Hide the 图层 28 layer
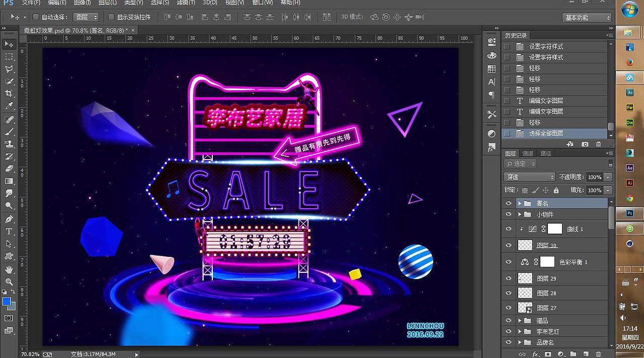 tap(509, 293)
